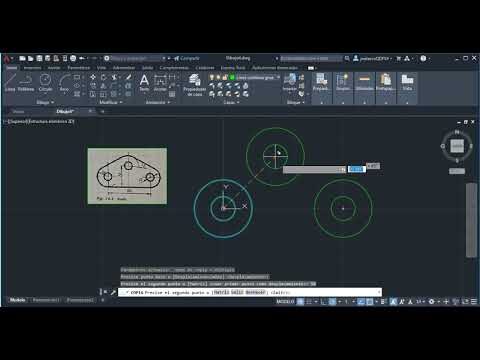Toggle snap mode in status bar

pos(309,301)
